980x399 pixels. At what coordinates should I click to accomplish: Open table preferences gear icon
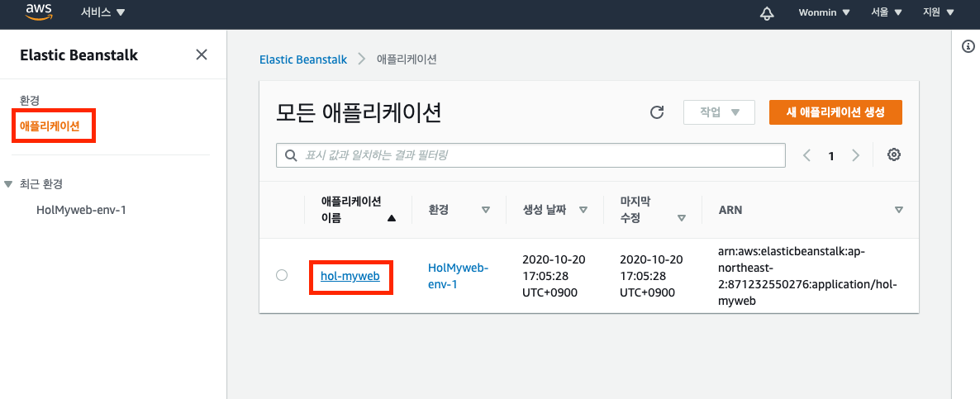(894, 154)
